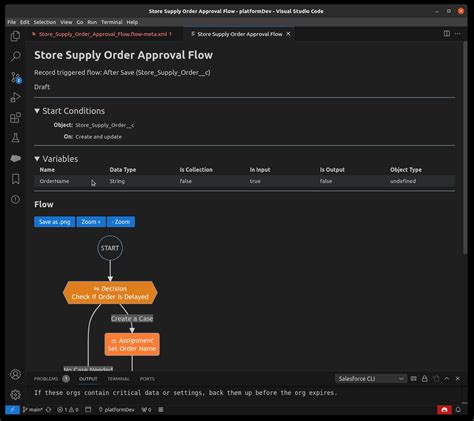474x421 pixels.
Task: Open the Extensions view
Action: point(15,118)
